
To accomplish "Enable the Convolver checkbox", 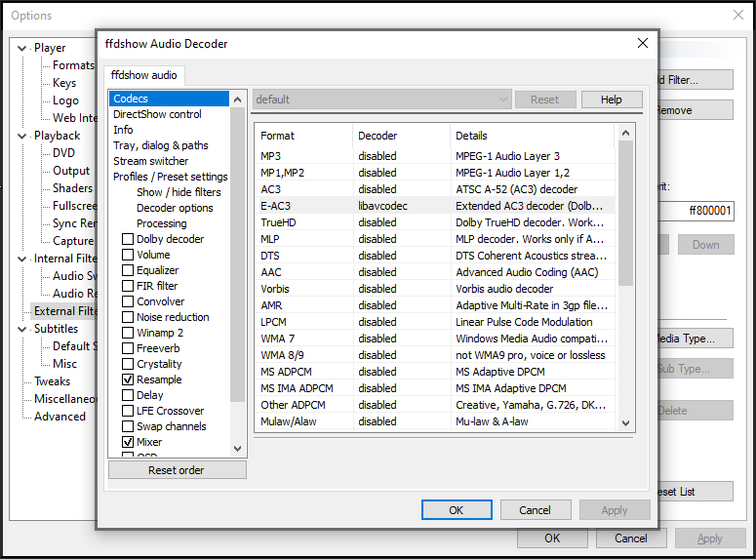I will point(128,301).
